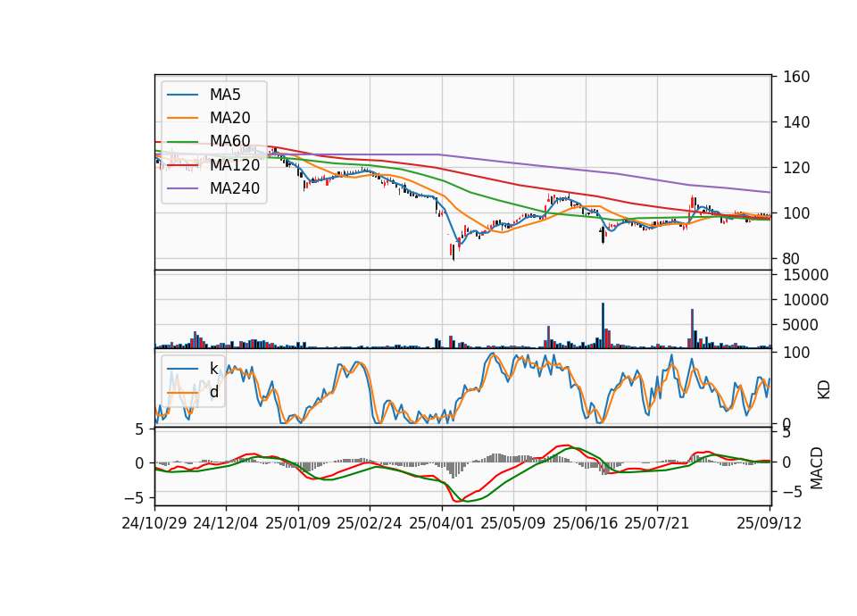Click the blue MA5 legend line sample
The width and height of the screenshot is (857, 616).
click(x=182, y=96)
